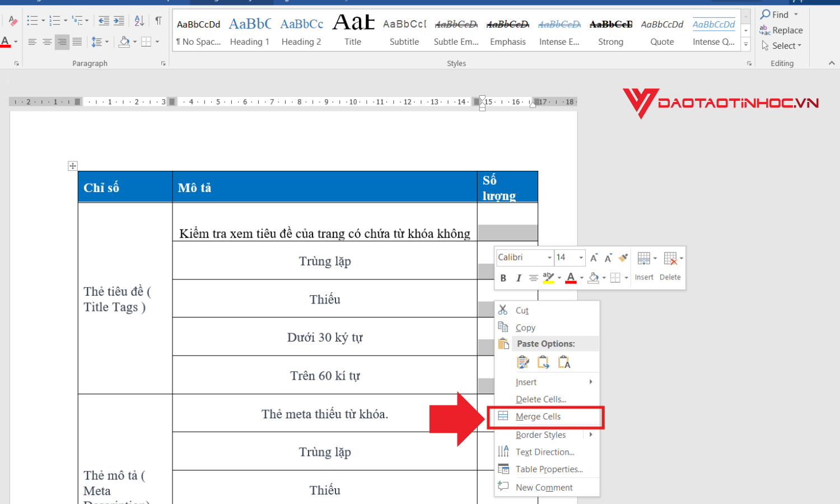The height and width of the screenshot is (504, 840).
Task: Click the table move handle
Action: pyautogui.click(x=72, y=166)
